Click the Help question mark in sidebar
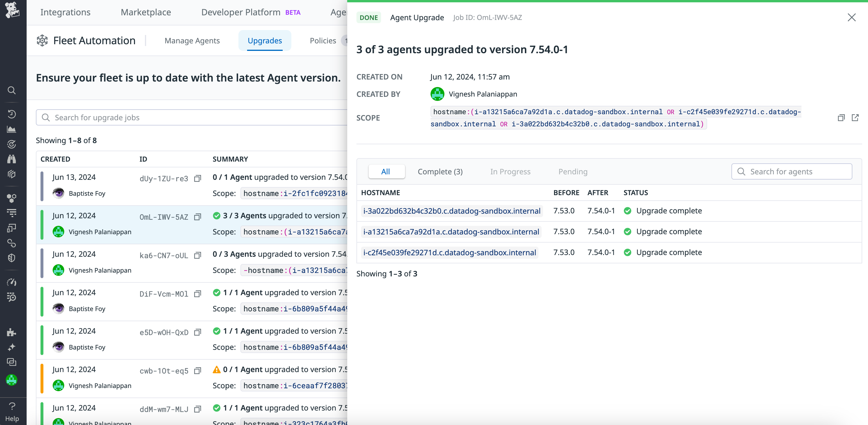 pyautogui.click(x=12, y=406)
